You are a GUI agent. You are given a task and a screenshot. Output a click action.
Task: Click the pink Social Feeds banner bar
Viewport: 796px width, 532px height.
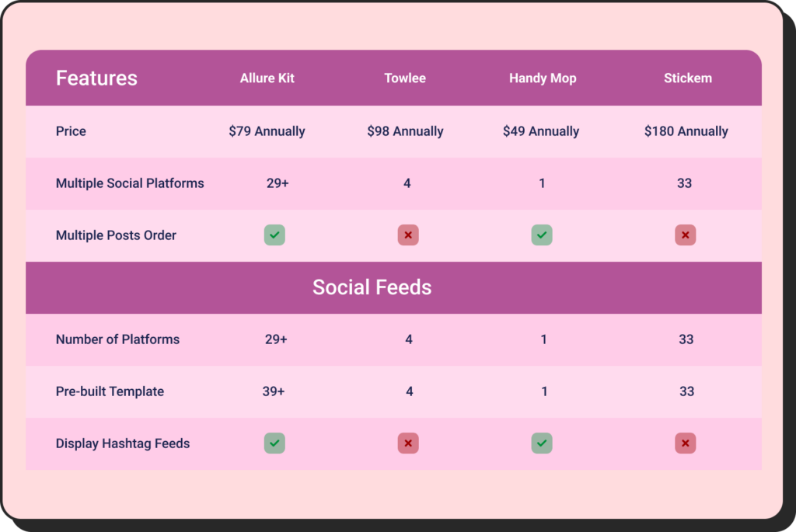click(372, 287)
